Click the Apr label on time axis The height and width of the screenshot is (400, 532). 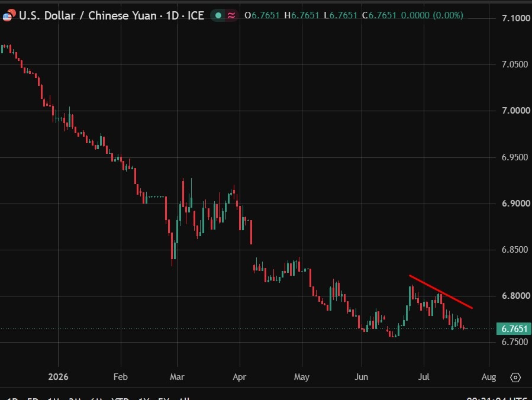[240, 377]
